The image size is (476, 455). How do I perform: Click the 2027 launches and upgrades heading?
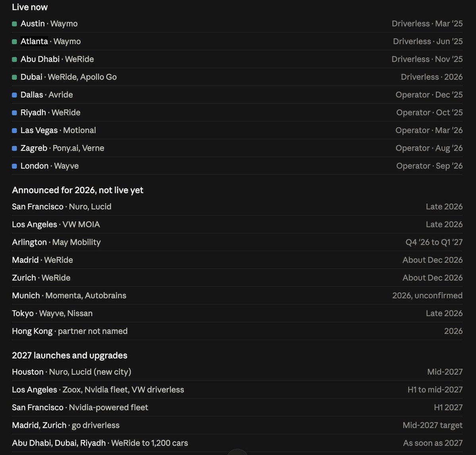coord(70,355)
